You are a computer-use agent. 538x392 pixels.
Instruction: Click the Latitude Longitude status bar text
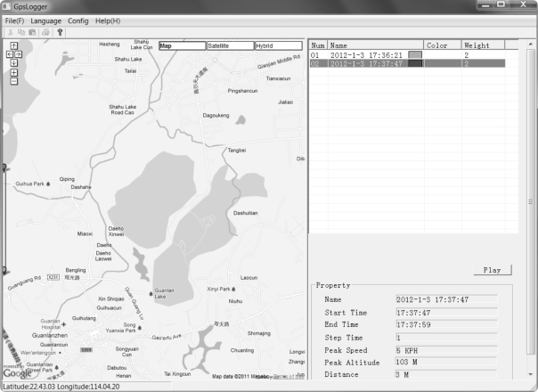point(61,387)
